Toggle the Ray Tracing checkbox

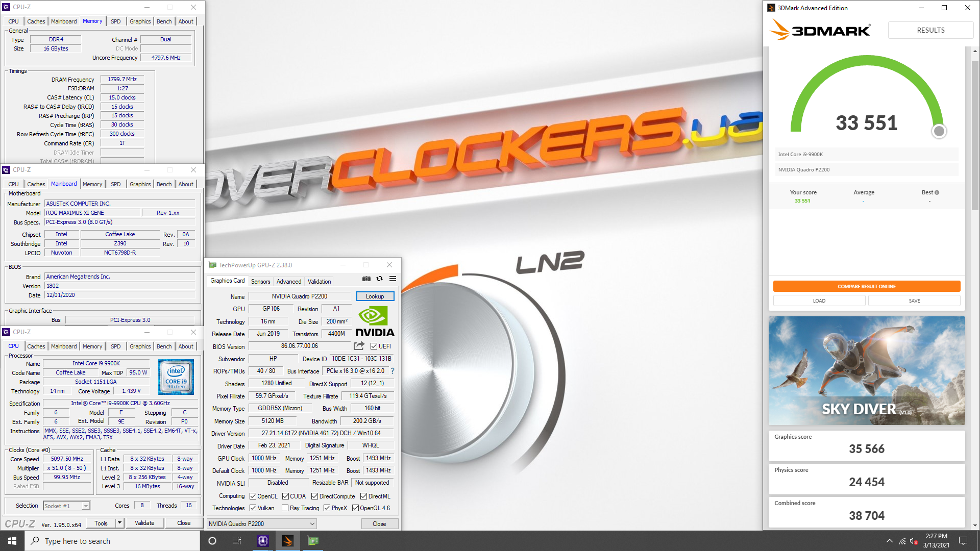[x=285, y=508]
